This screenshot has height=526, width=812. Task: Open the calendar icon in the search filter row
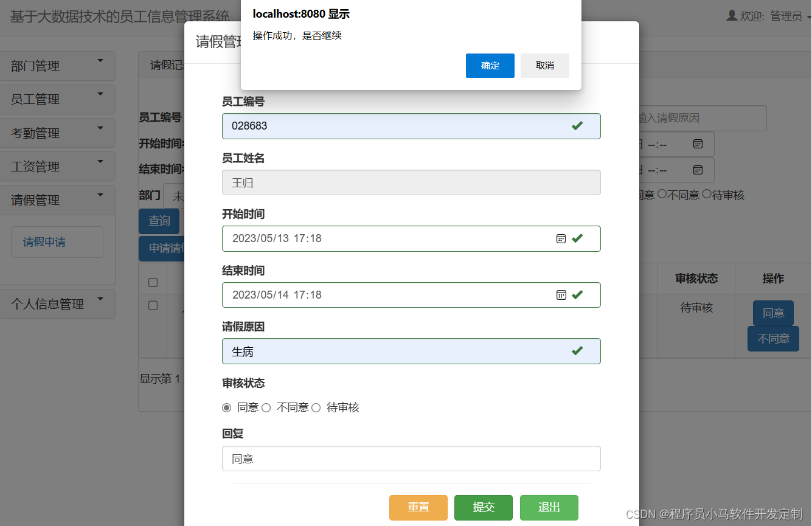point(698,144)
